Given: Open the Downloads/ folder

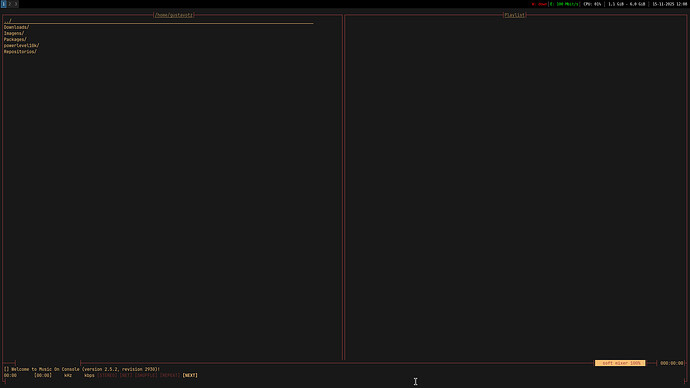Looking at the screenshot, I should (x=16, y=27).
